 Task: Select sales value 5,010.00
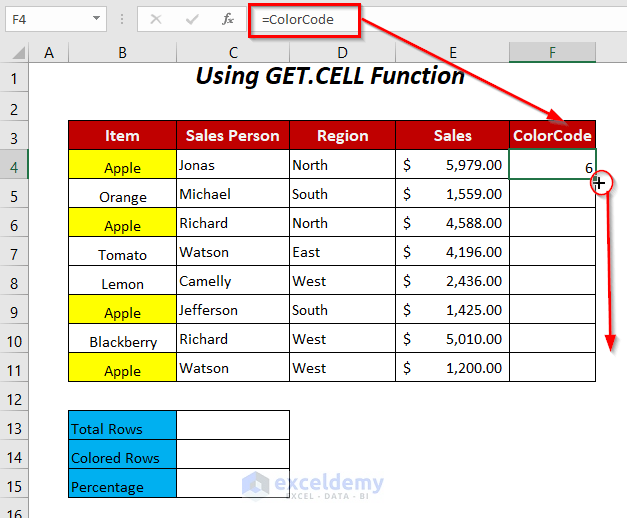(452, 338)
